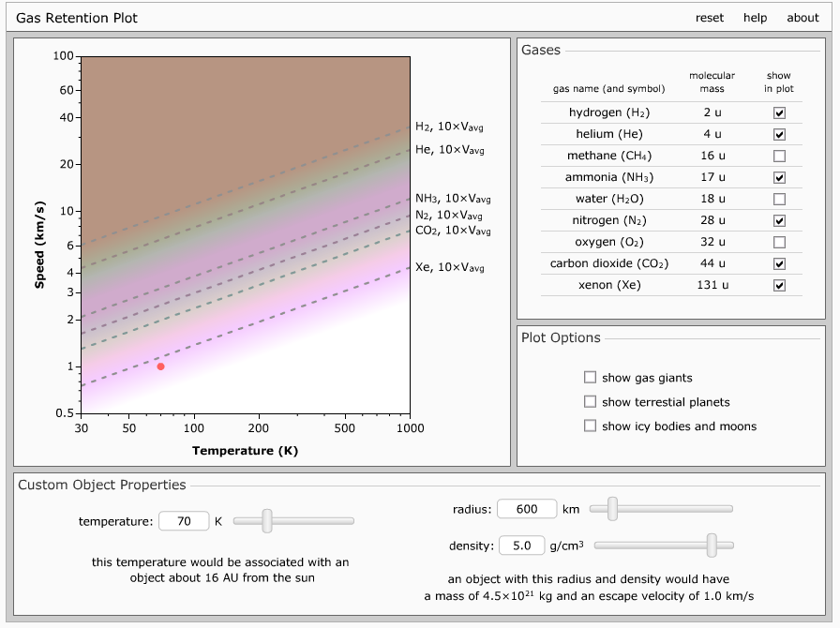840x628 pixels.
Task: Check the show terrestial planets option
Action: click(x=591, y=402)
